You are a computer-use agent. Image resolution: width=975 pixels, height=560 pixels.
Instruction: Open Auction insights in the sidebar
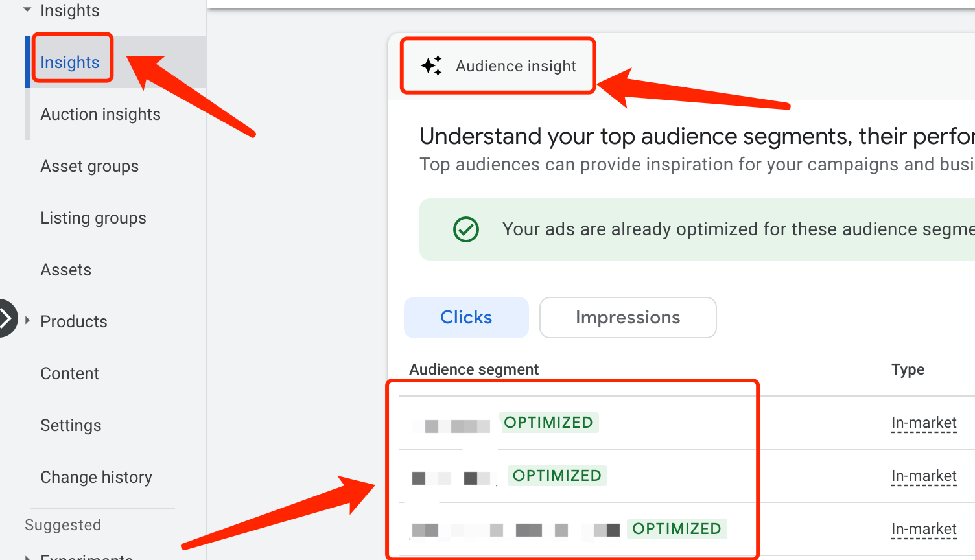[x=100, y=114]
